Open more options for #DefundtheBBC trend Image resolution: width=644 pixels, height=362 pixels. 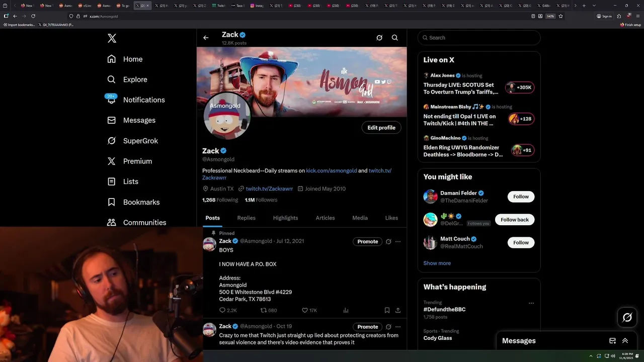tap(531, 303)
